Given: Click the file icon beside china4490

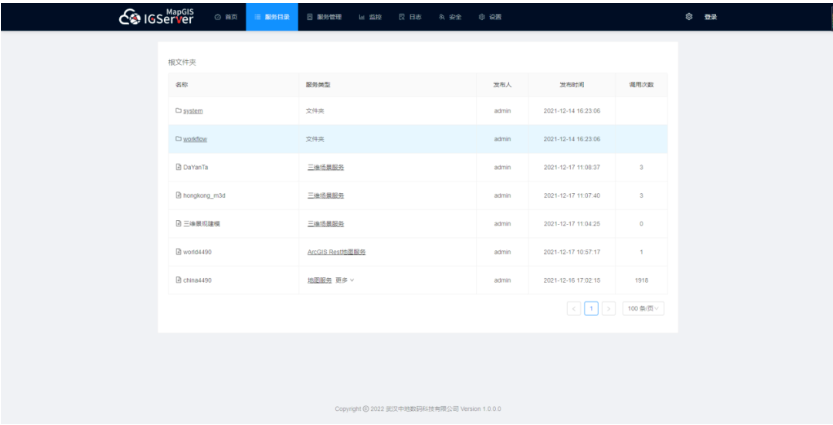Looking at the screenshot, I should pyautogui.click(x=178, y=279).
